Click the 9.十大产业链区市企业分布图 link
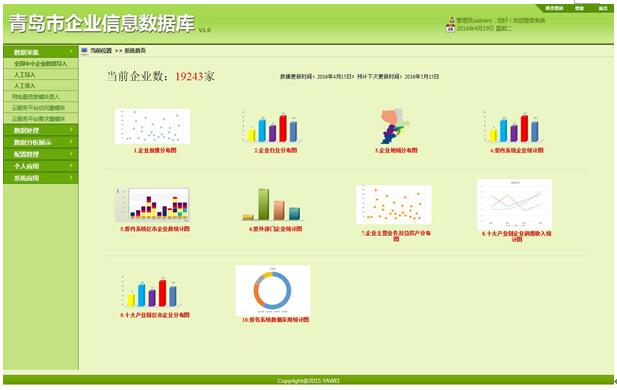617x390 pixels. pos(155,315)
